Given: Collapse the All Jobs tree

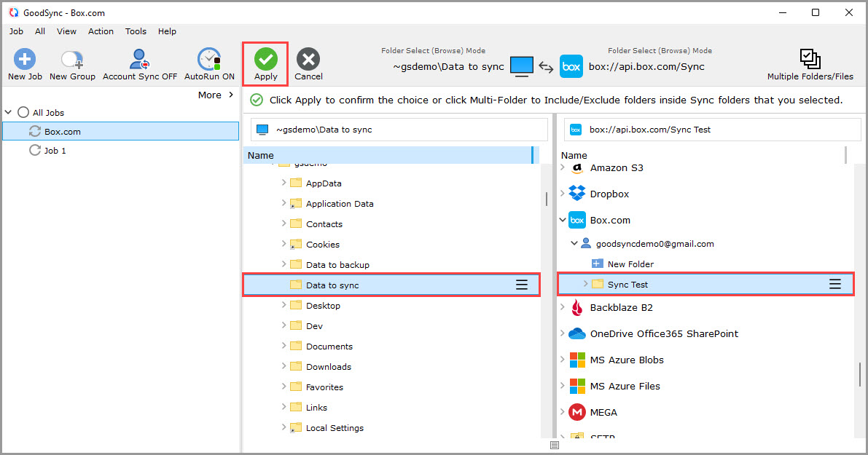Looking at the screenshot, I should [x=8, y=112].
